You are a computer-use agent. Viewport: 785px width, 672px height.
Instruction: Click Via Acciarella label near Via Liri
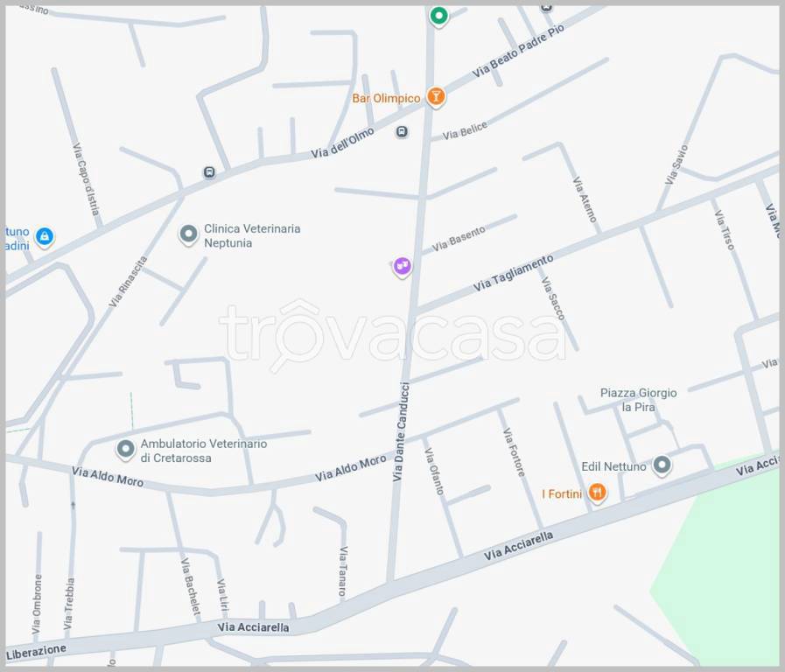[x=253, y=627]
